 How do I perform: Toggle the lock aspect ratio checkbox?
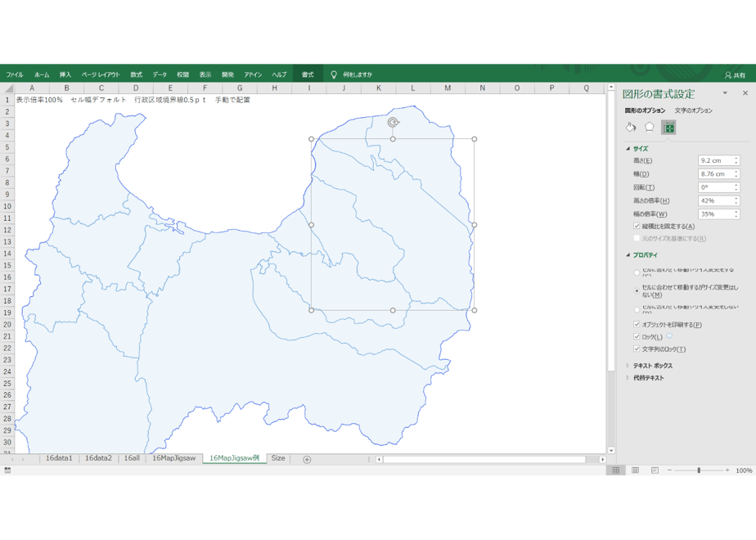(637, 226)
